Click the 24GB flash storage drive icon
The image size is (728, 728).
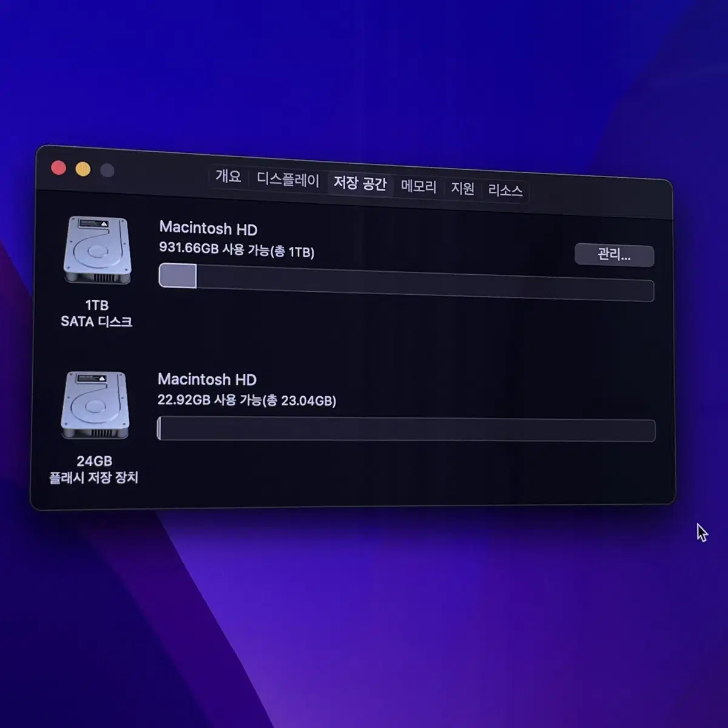95,405
